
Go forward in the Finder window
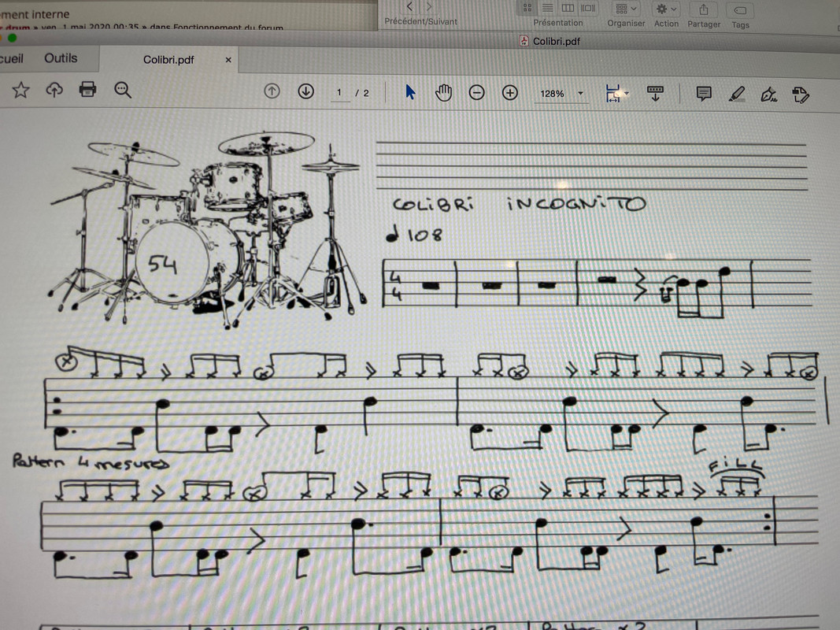tap(428, 7)
